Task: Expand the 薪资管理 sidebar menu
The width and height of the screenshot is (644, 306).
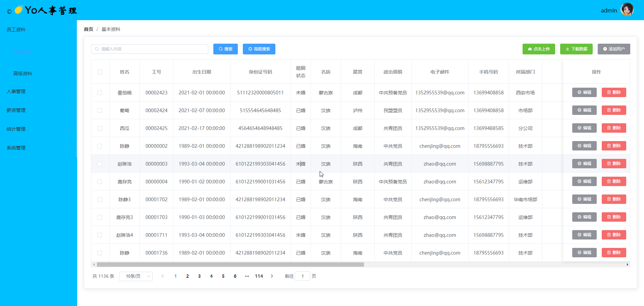Action: click(39, 110)
